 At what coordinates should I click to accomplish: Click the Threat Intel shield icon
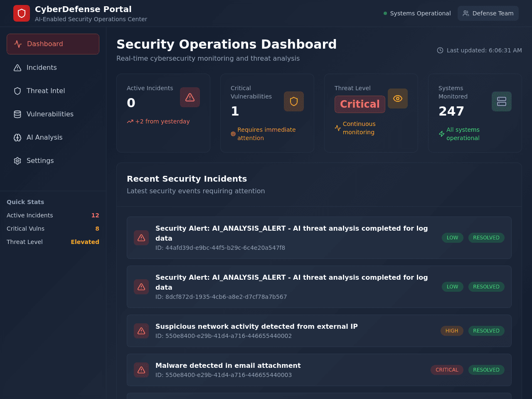17,91
